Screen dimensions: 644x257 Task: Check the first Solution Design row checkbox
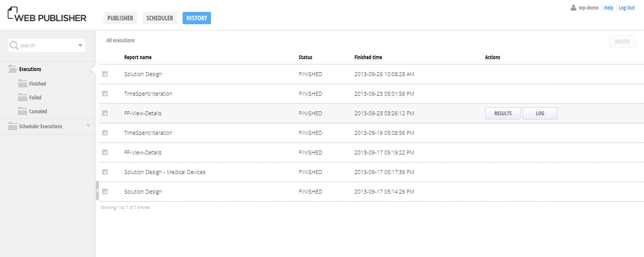click(105, 74)
